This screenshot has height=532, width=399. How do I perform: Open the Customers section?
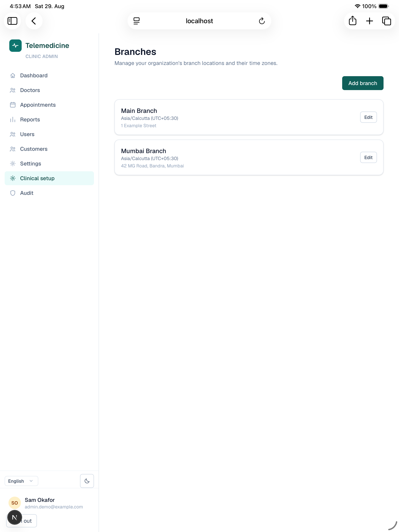coord(49,149)
